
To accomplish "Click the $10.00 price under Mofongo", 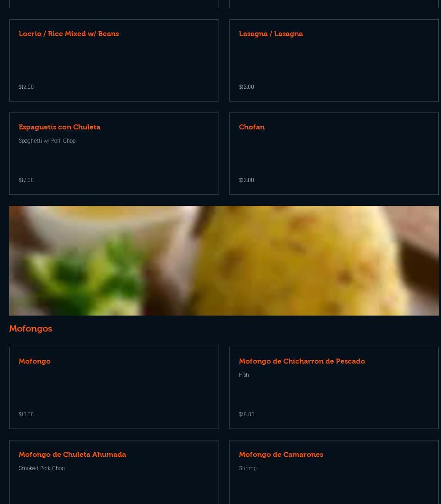I will click(27, 414).
